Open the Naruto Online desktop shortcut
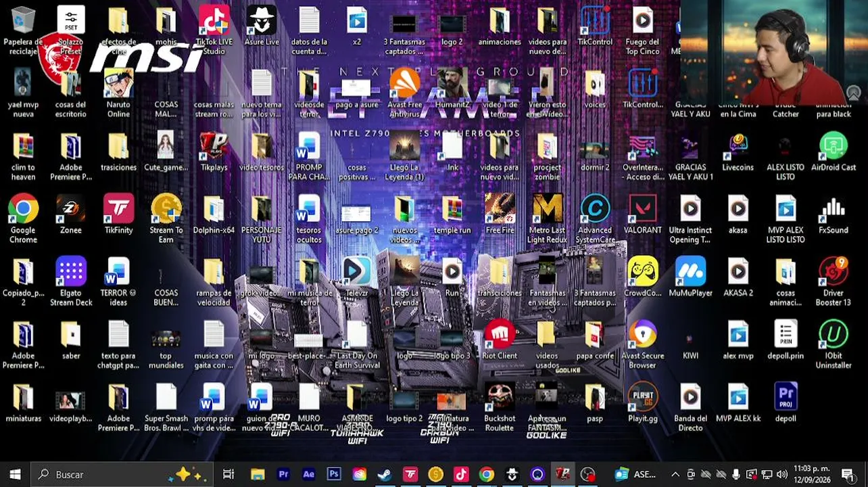 tap(118, 93)
